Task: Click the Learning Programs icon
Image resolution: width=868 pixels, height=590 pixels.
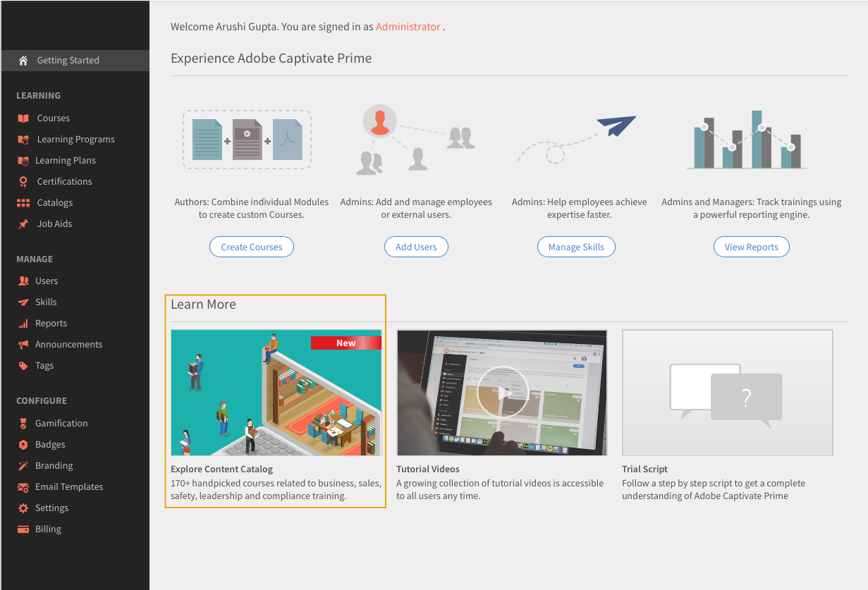Action: pyautogui.click(x=23, y=140)
